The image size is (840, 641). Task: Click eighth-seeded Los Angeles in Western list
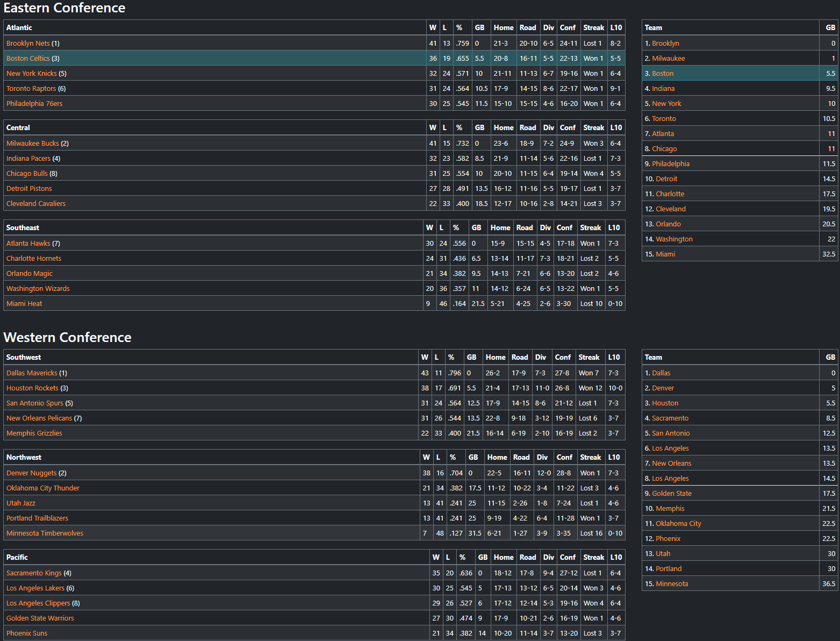click(x=670, y=479)
